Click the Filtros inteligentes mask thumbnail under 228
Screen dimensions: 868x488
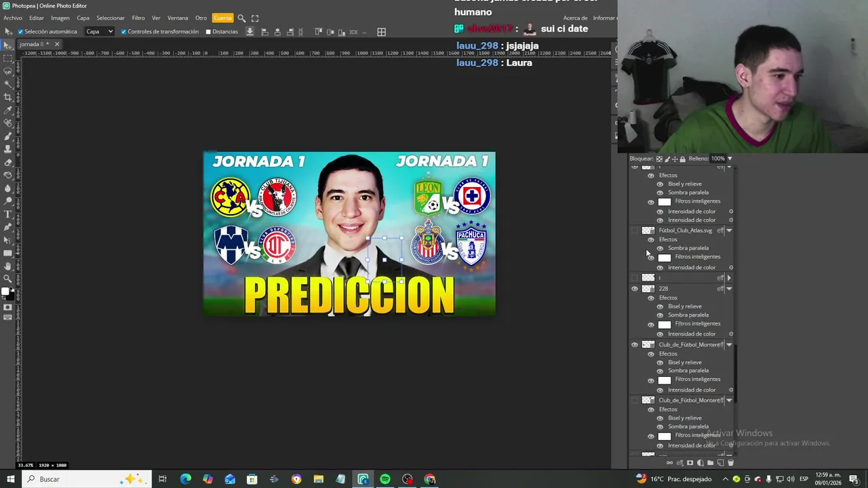[665, 325]
